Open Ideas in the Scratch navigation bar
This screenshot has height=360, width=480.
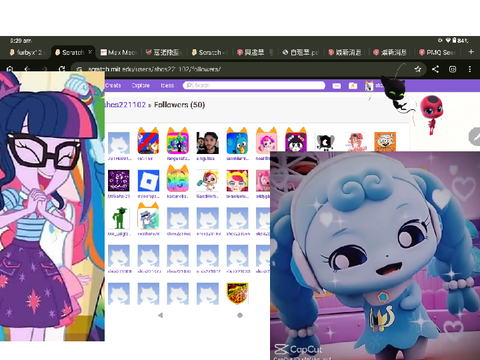point(167,85)
